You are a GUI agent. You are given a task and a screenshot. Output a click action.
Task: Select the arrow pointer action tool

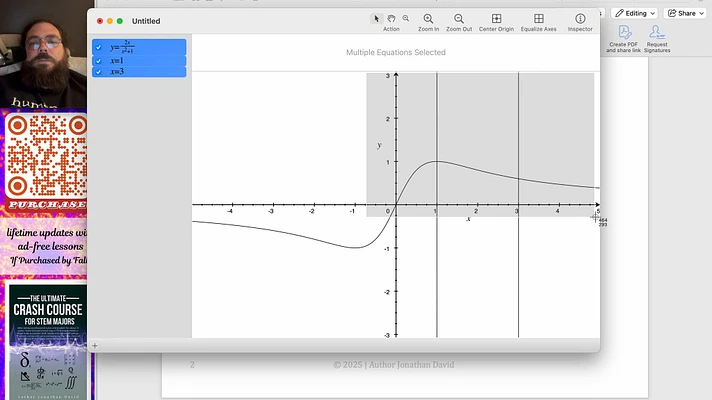point(376,19)
